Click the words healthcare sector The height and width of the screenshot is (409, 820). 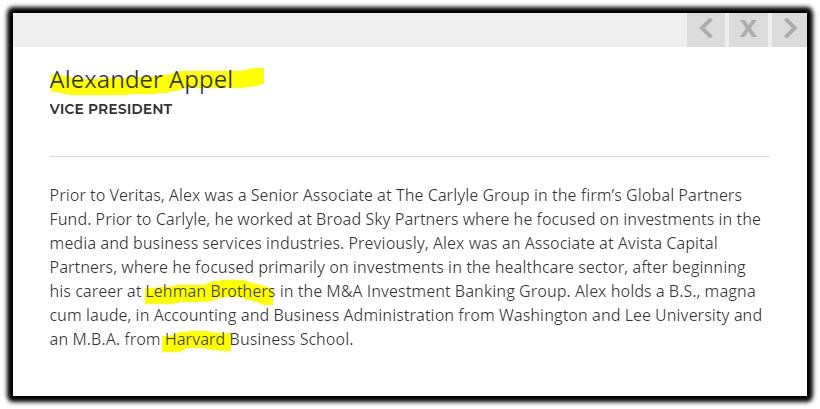(x=561, y=267)
